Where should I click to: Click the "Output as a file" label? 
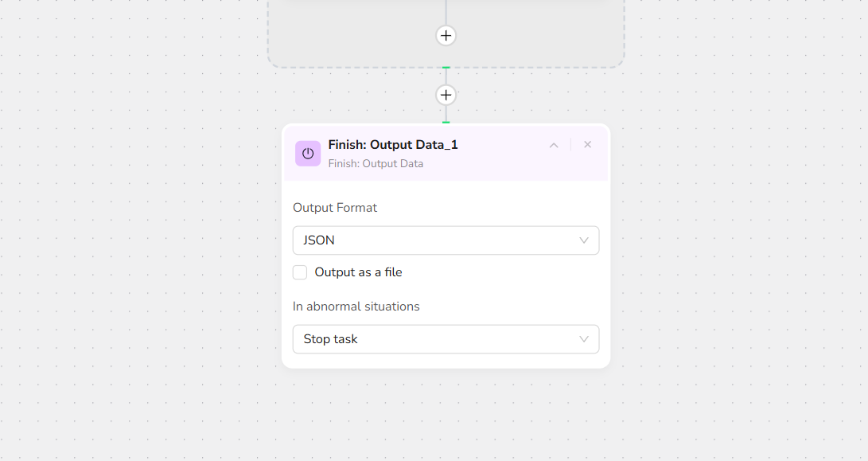[358, 272]
